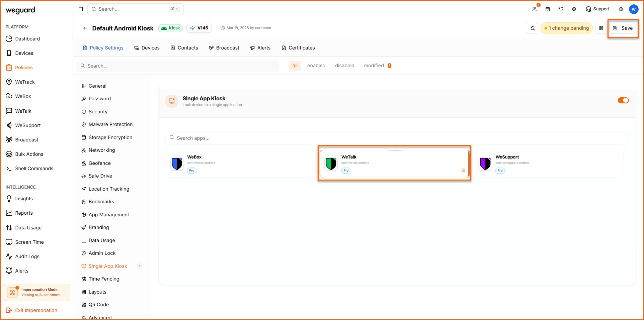Open the V145 version selector

199,28
